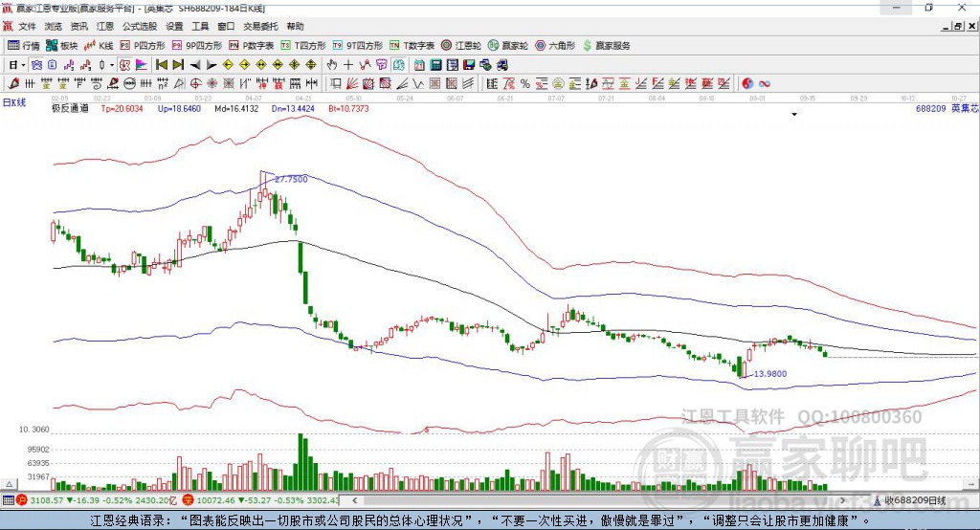Click the 沪 Shanghai index indicator
This screenshot has width=980, height=530.
coord(21,500)
